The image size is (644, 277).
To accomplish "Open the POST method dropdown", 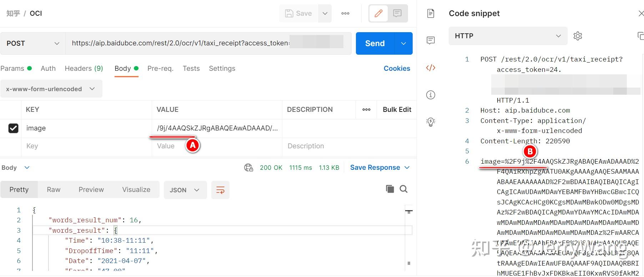I will point(33,43).
